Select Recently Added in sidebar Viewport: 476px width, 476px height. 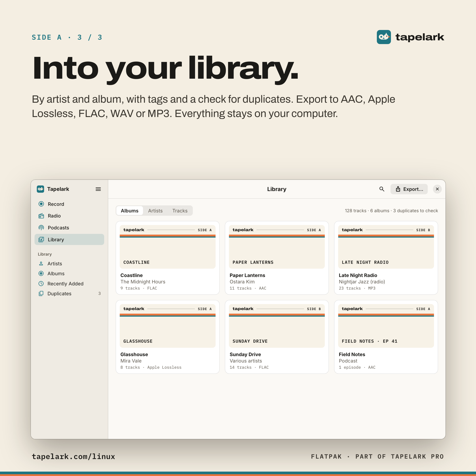(x=69, y=284)
